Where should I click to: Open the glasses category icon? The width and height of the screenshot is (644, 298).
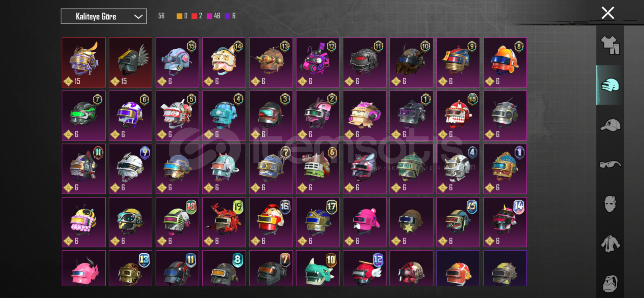[610, 165]
